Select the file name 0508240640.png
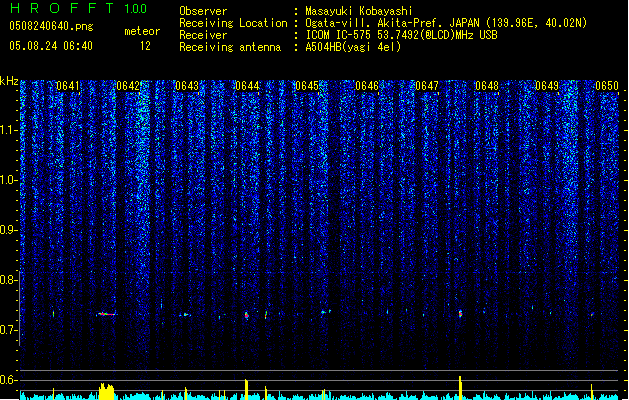629x400 pixels. 51,26
